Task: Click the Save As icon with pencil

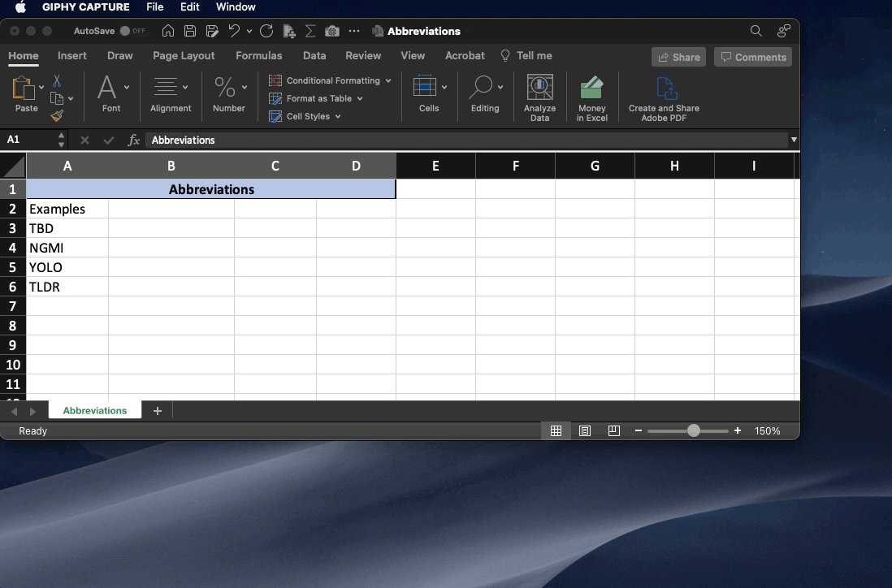Action: (212, 31)
